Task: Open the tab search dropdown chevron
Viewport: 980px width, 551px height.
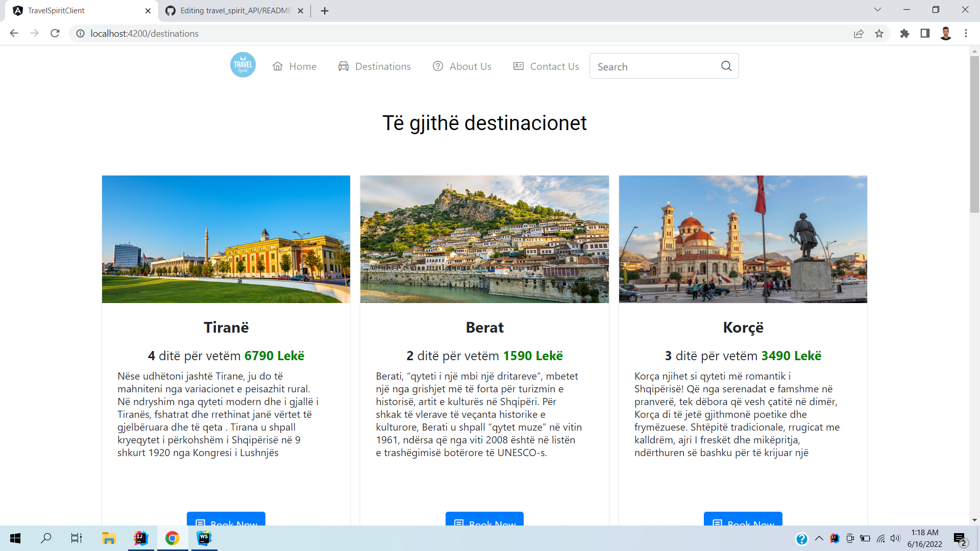Action: pyautogui.click(x=877, y=10)
